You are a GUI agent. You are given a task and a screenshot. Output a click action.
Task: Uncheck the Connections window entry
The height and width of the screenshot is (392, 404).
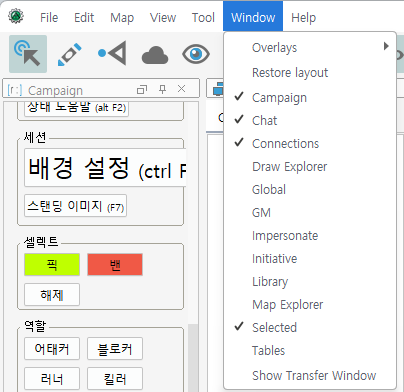click(310, 143)
